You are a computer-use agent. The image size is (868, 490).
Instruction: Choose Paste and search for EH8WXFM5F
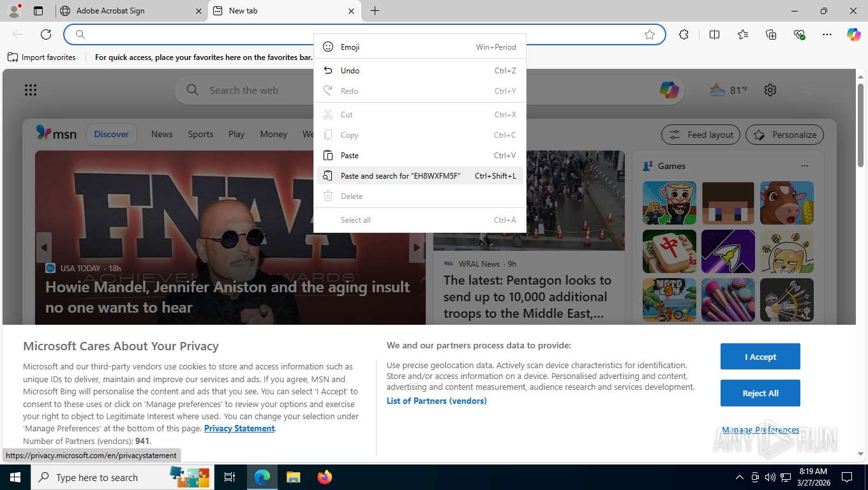point(420,176)
